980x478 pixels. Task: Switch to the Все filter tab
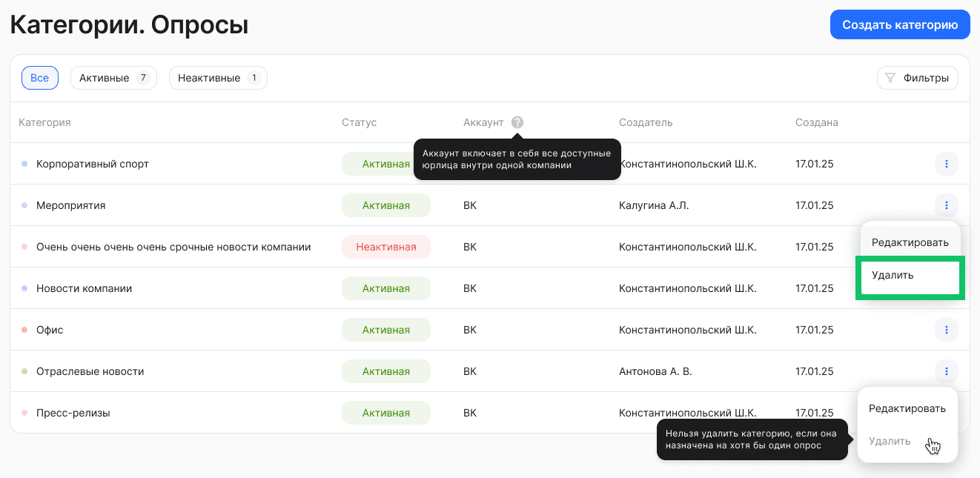click(40, 78)
